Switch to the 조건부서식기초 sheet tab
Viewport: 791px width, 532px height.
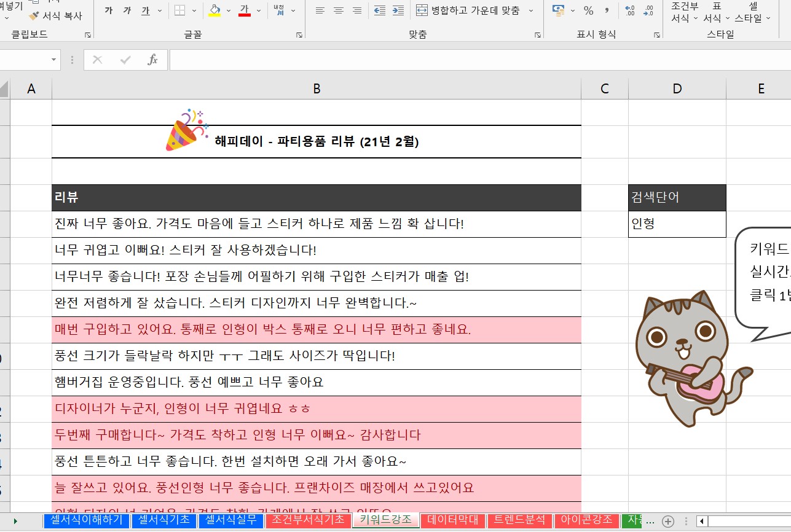[x=308, y=520]
